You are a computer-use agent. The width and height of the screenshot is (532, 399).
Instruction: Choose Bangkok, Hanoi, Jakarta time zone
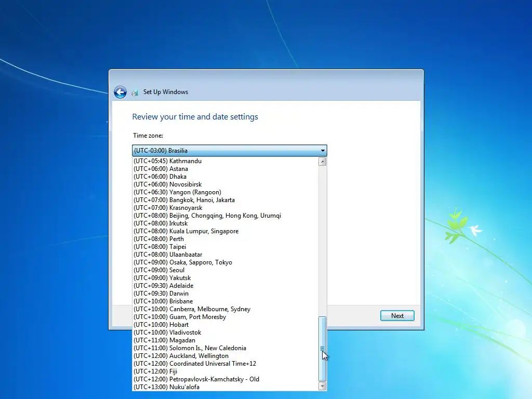click(225, 200)
